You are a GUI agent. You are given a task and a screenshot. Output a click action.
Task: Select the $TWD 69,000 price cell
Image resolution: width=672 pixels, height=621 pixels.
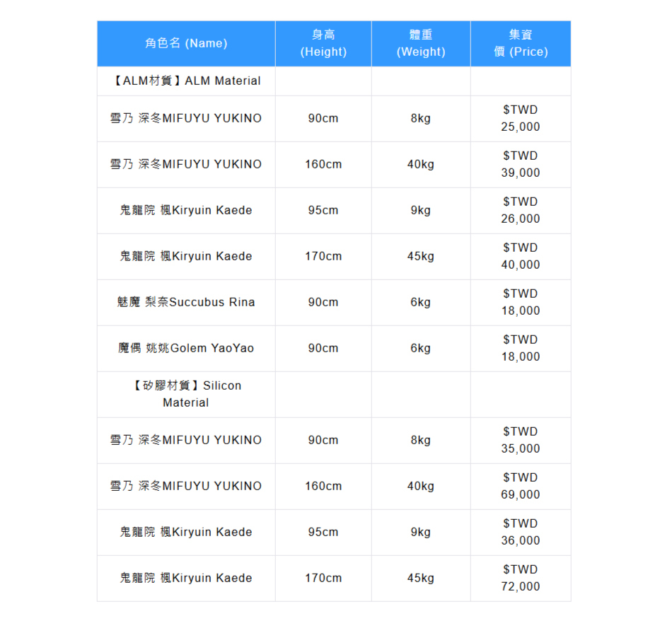[x=521, y=486]
